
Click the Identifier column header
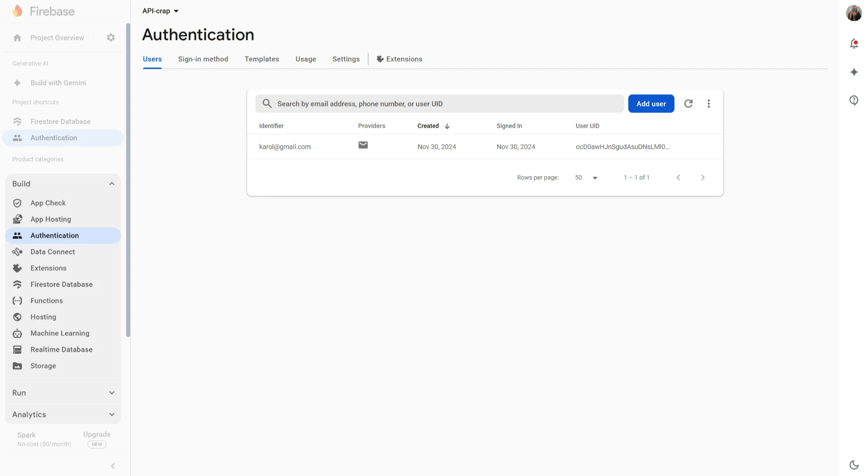(x=271, y=126)
